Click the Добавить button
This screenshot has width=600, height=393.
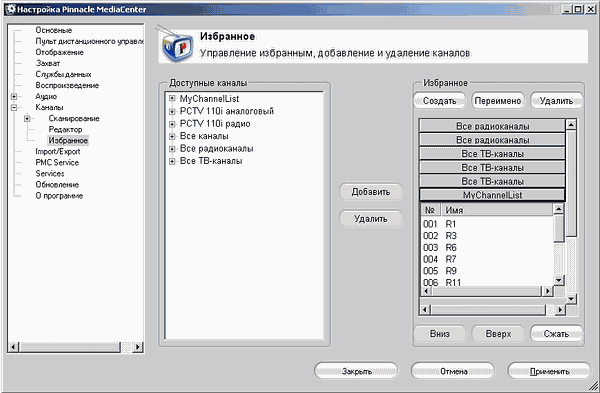coord(371,192)
